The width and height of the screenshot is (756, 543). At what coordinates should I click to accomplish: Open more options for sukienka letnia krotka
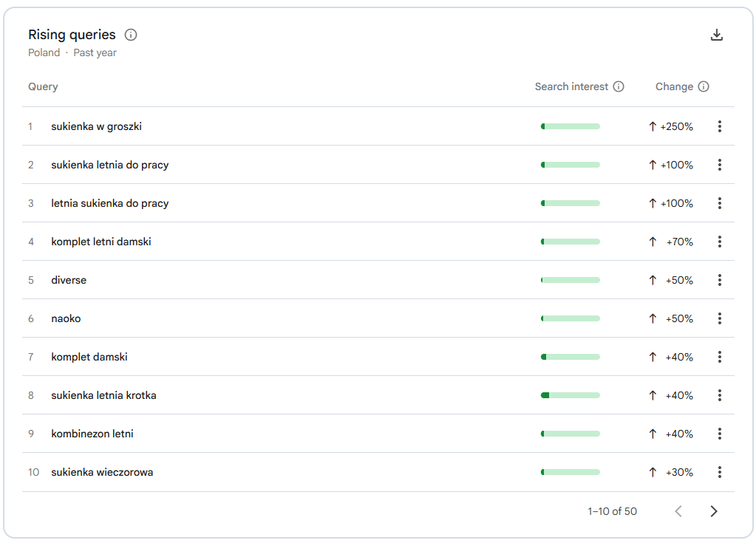(x=719, y=395)
